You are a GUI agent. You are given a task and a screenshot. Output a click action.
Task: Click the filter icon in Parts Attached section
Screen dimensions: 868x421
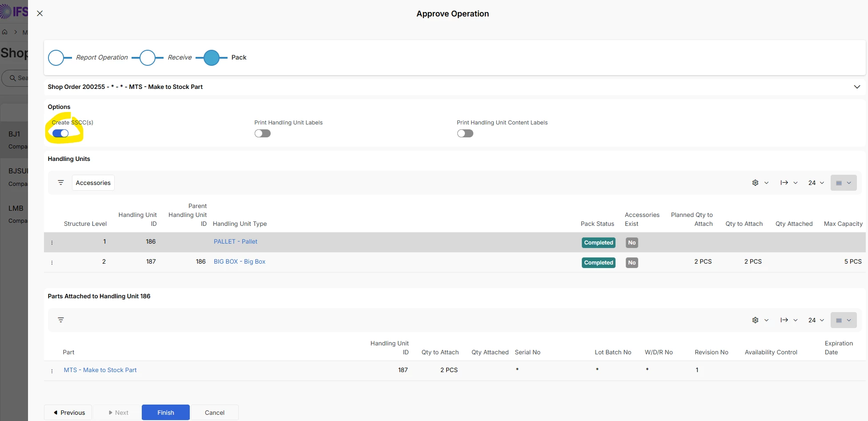pyautogui.click(x=61, y=320)
